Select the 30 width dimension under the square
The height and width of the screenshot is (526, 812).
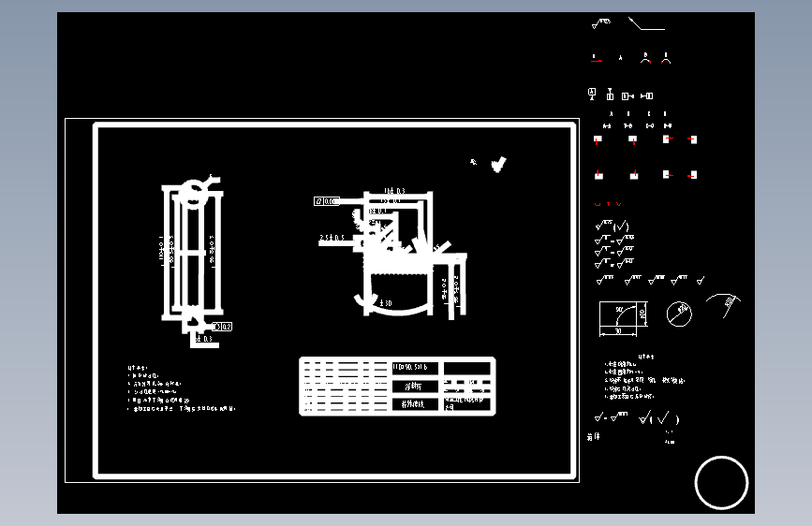click(x=618, y=331)
